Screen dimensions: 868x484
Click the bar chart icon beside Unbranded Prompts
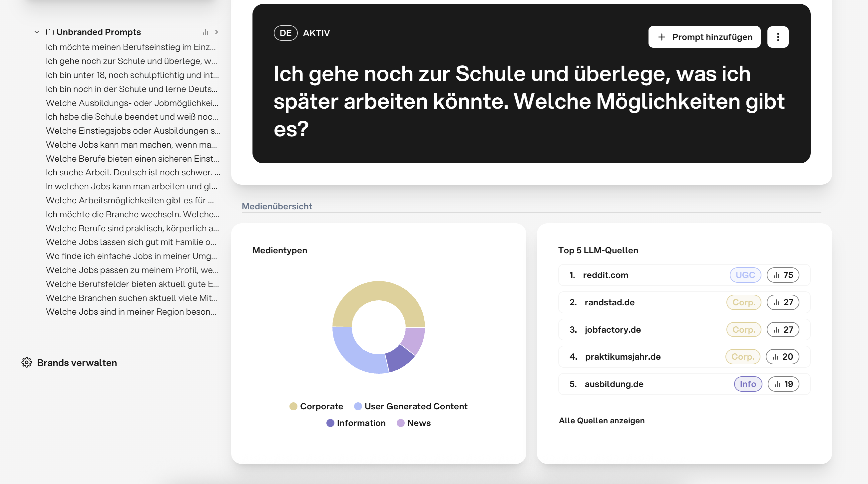[x=206, y=32]
